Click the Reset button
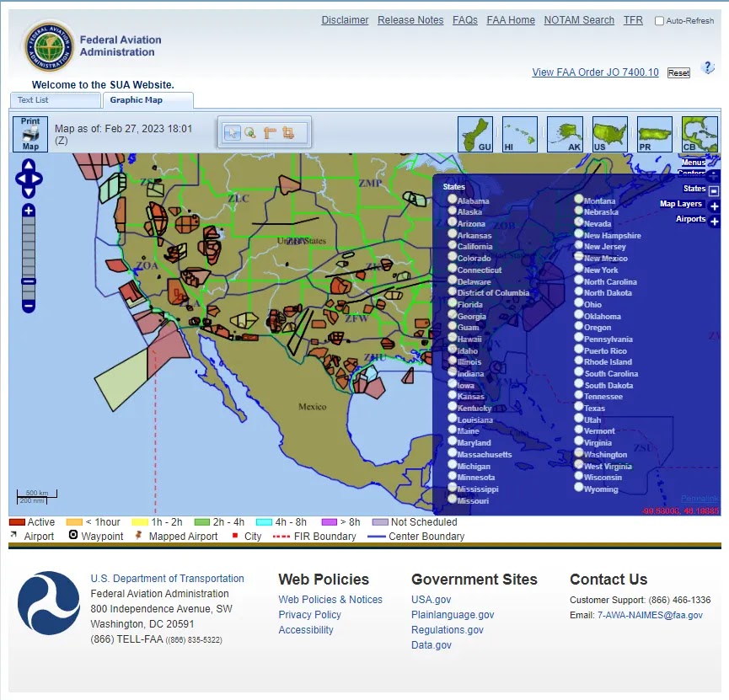 (x=678, y=73)
